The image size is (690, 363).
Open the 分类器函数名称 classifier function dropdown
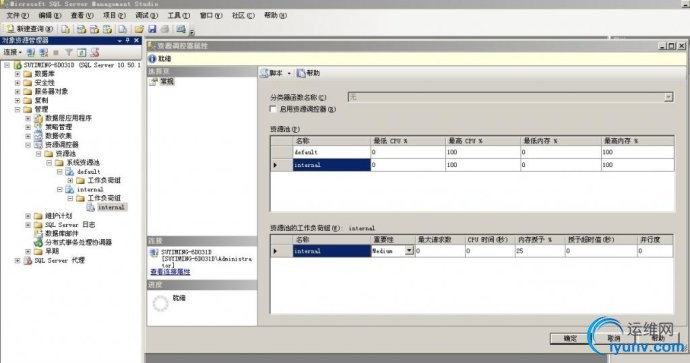pyautogui.click(x=668, y=97)
